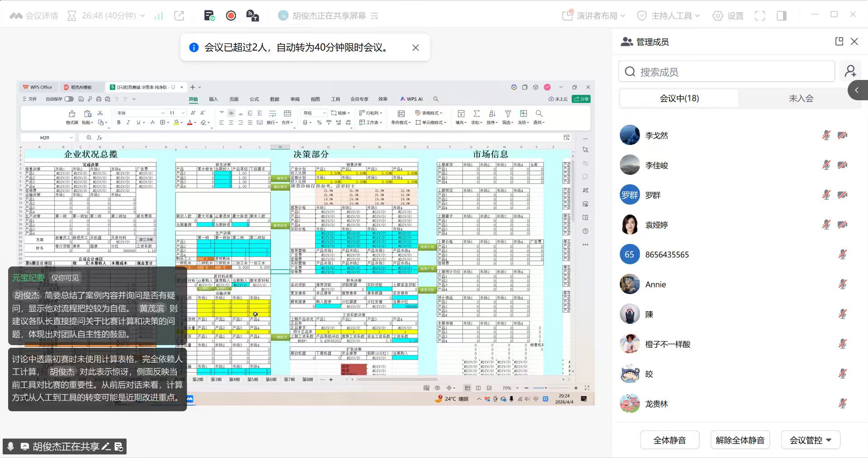Open the live captions translation icon
Viewport: 868px width, 458px height.
point(252,16)
